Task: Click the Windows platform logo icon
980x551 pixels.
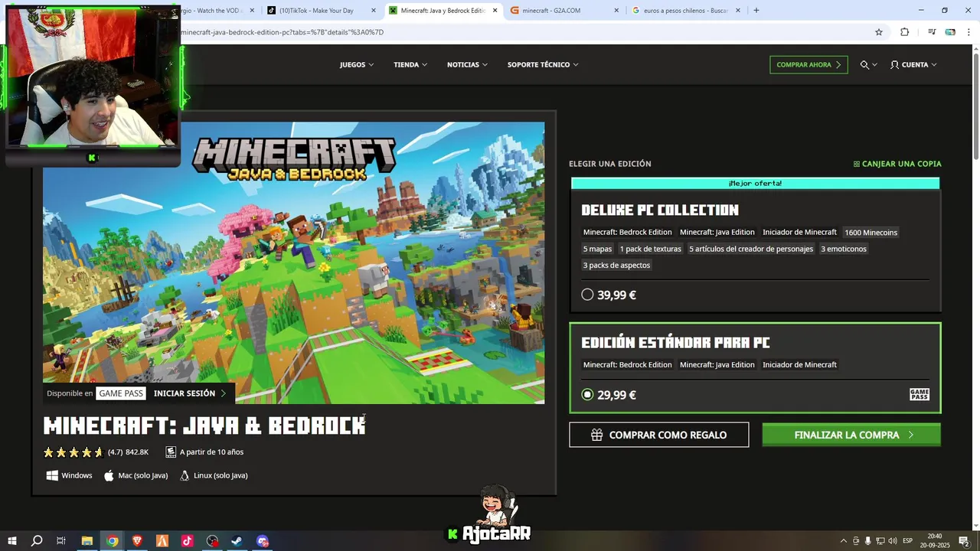Action: tap(52, 475)
